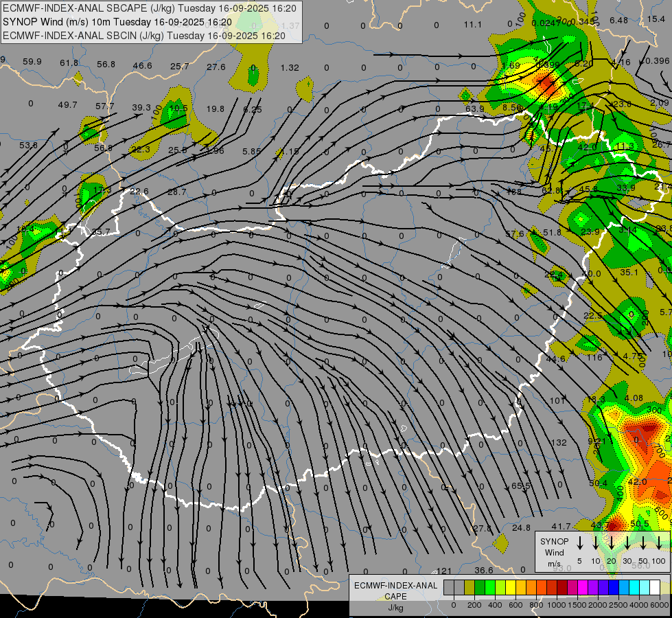Screen dimensions: 672x618
Task: Click the SYNOP Wind 10m title line
Action: pos(117,22)
